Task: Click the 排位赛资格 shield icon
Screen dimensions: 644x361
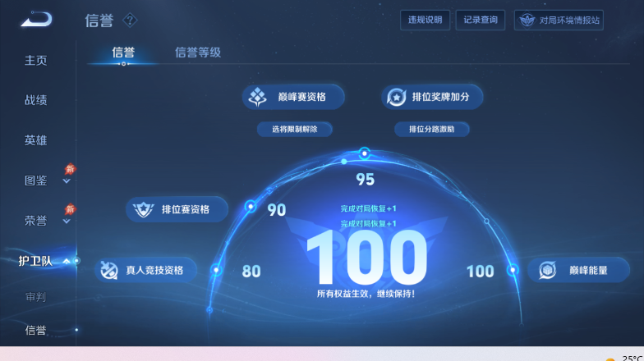Action: point(143,210)
